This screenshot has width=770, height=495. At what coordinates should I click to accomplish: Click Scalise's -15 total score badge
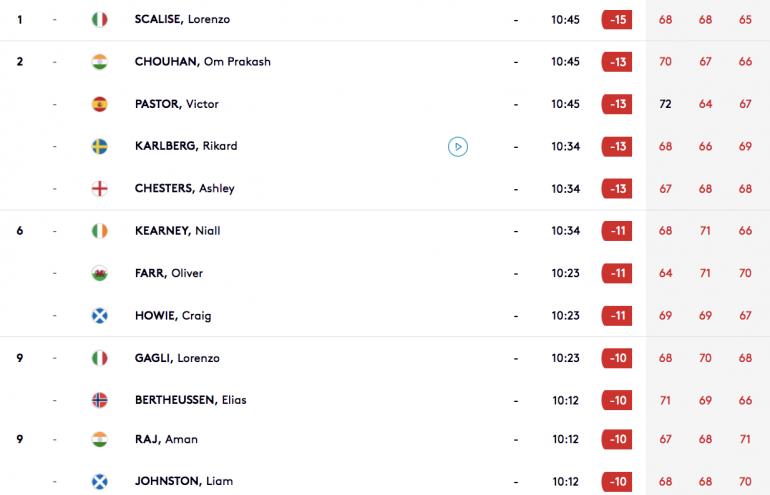pyautogui.click(x=617, y=20)
